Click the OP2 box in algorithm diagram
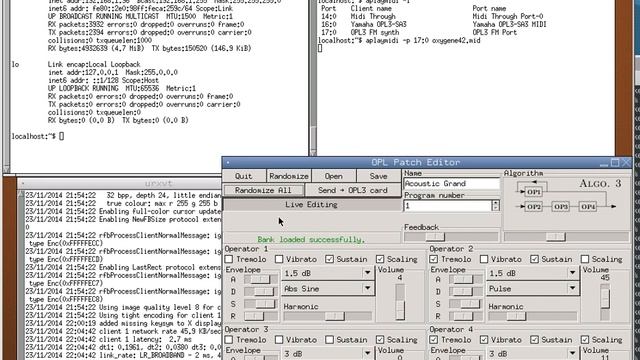The image size is (640, 360). tap(533, 207)
